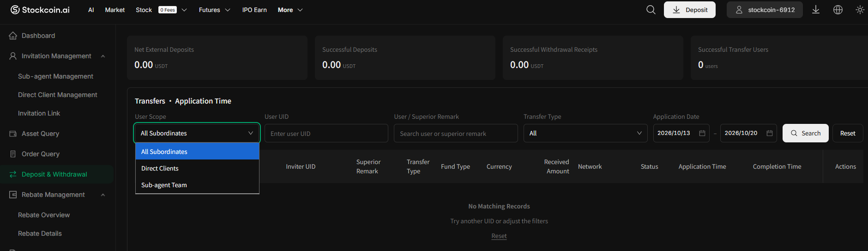Open Invitation Link in sidebar
This screenshot has height=251, width=868.
click(x=39, y=113)
